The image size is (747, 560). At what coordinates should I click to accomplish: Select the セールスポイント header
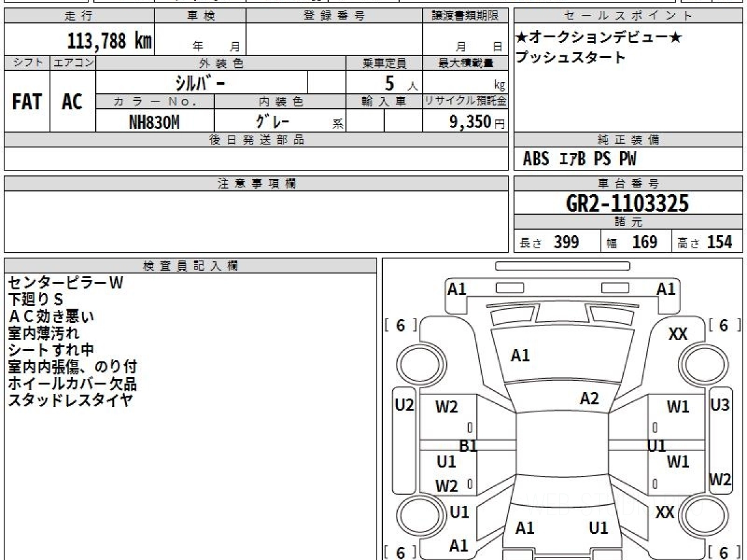(x=628, y=16)
